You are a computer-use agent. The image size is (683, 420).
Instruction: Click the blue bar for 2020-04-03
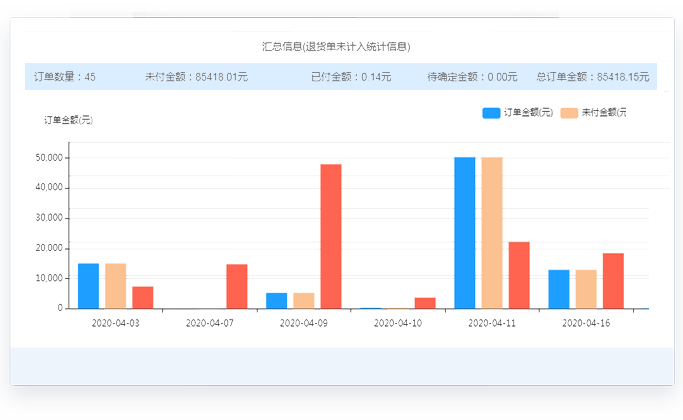click(89, 285)
